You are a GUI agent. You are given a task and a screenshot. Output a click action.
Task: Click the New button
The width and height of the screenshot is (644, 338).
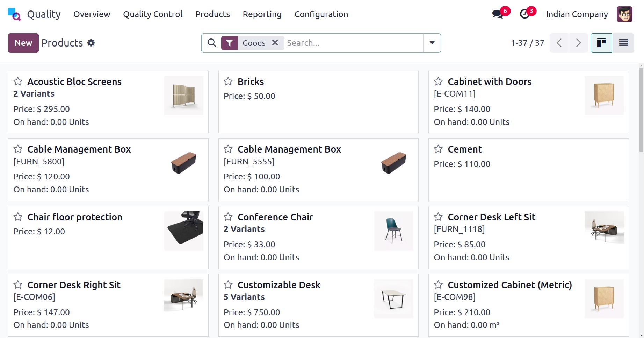pyautogui.click(x=23, y=43)
